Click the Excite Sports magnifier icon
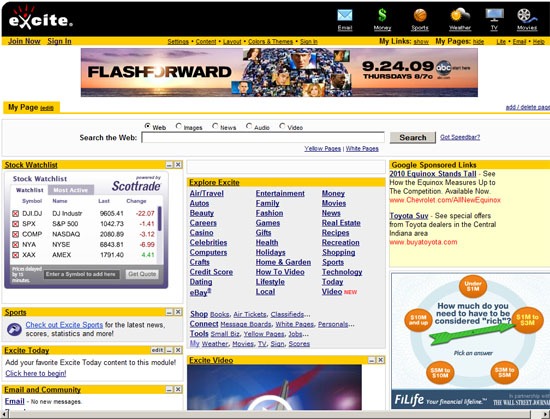The height and width of the screenshot is (419, 550). (14, 329)
